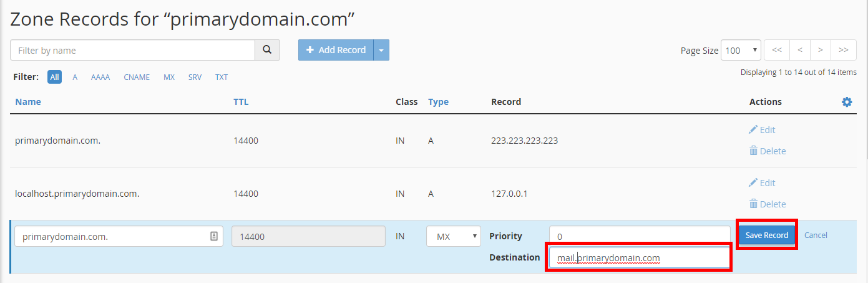868x283 pixels.
Task: Cancel the record edit
Action: [x=816, y=236]
